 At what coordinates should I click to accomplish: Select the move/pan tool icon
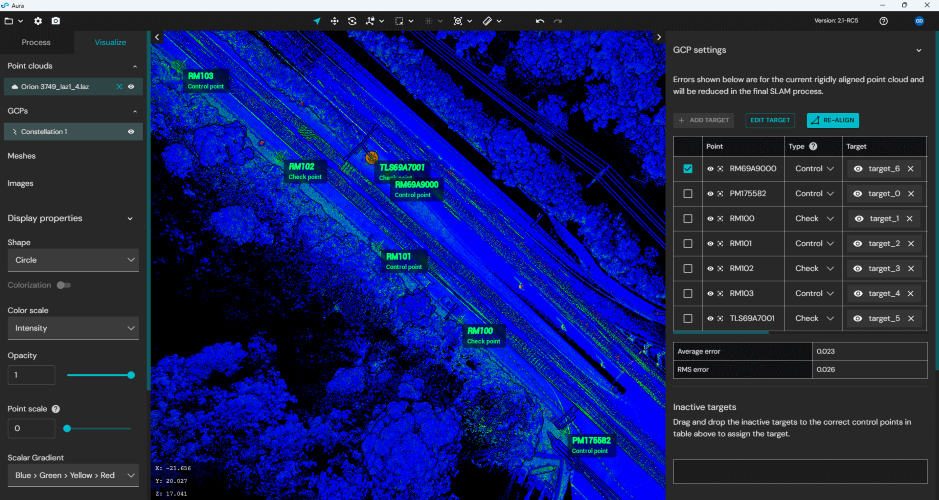(x=335, y=20)
